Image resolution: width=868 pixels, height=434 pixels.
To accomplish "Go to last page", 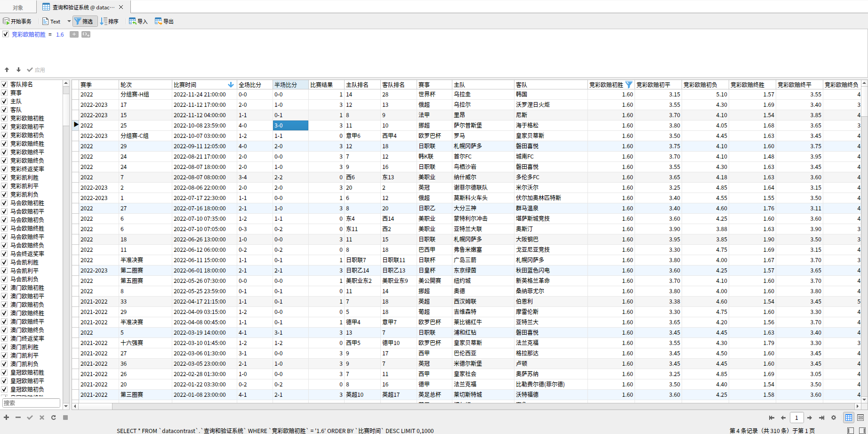I will (821, 418).
